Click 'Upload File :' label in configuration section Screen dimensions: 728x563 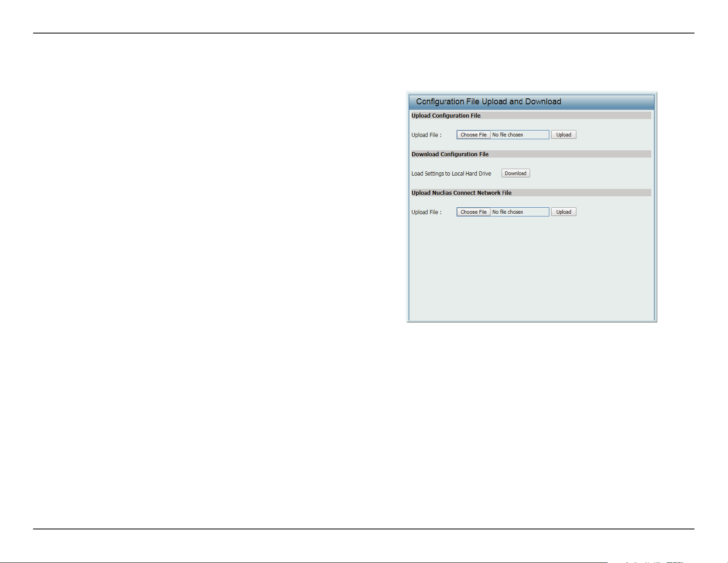[426, 135]
